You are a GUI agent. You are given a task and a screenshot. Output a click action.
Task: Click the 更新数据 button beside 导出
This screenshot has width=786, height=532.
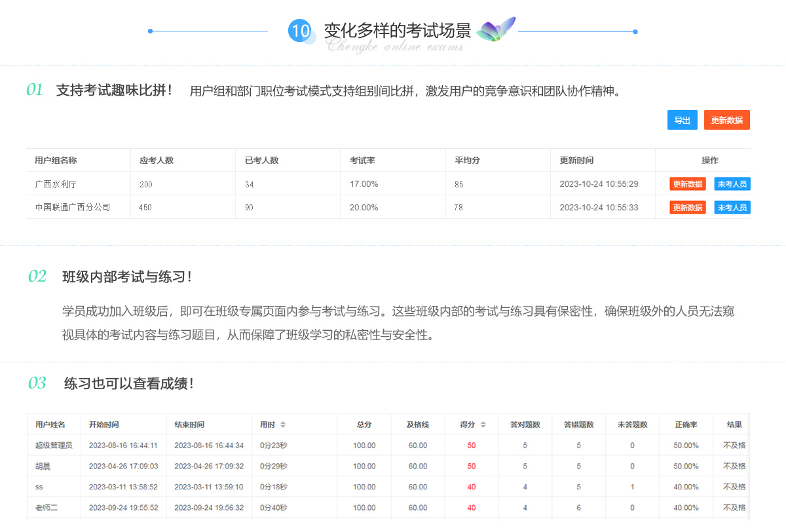click(726, 120)
